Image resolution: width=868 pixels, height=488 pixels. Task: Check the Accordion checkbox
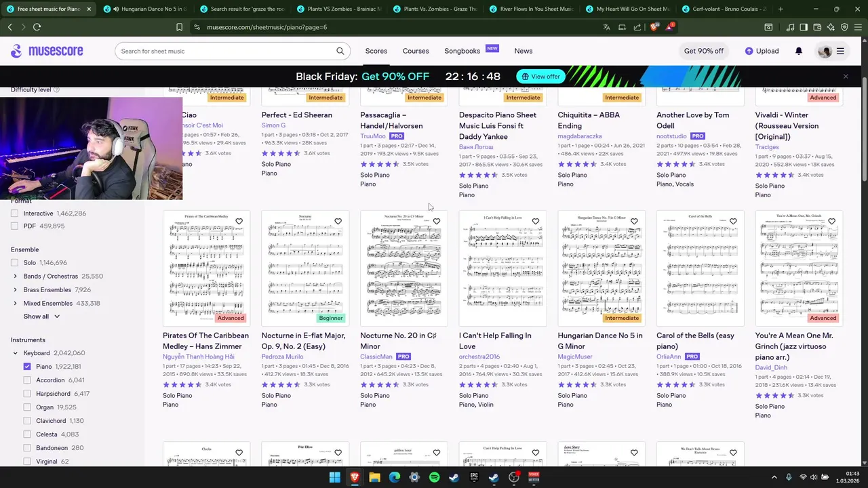click(27, 380)
